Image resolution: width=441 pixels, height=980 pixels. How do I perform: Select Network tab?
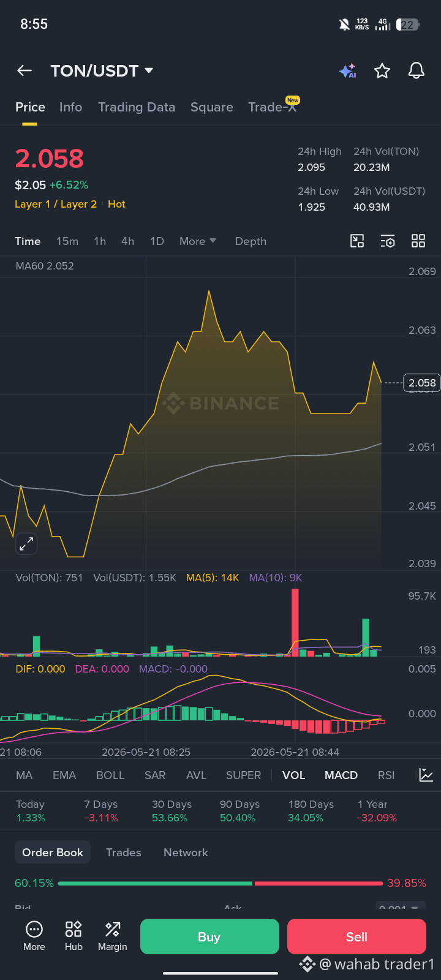(186, 853)
